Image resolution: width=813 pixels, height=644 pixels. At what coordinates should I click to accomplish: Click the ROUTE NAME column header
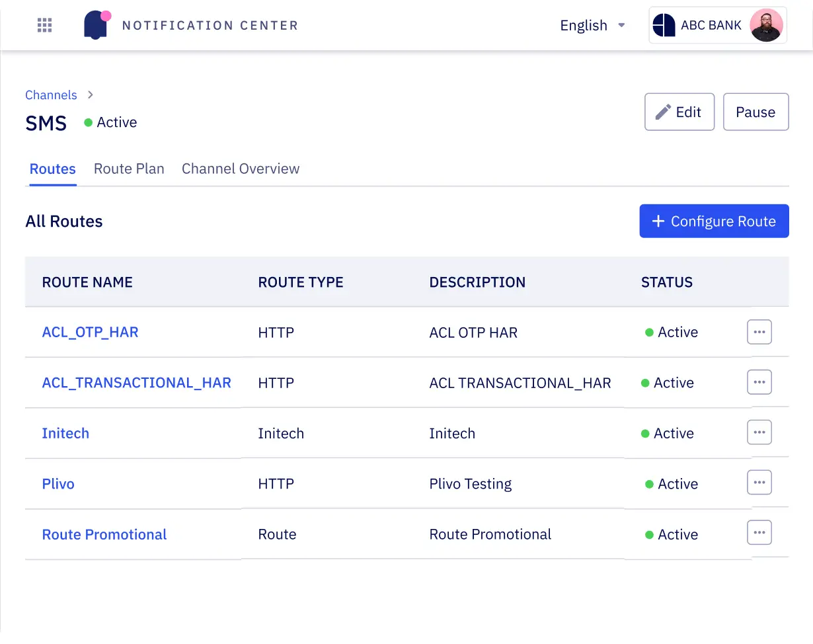tap(87, 282)
